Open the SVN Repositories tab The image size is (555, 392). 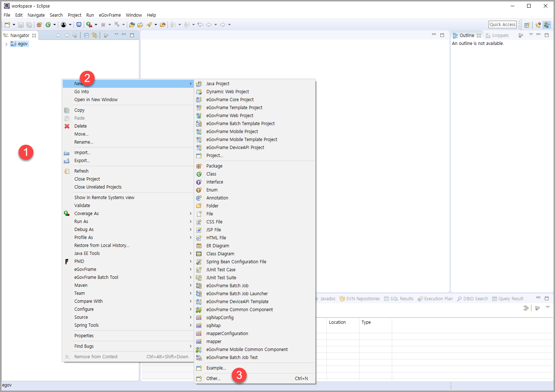point(359,299)
